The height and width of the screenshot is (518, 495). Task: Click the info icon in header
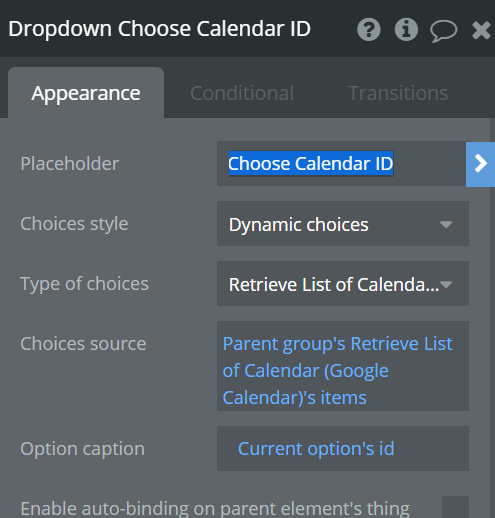[x=406, y=30]
